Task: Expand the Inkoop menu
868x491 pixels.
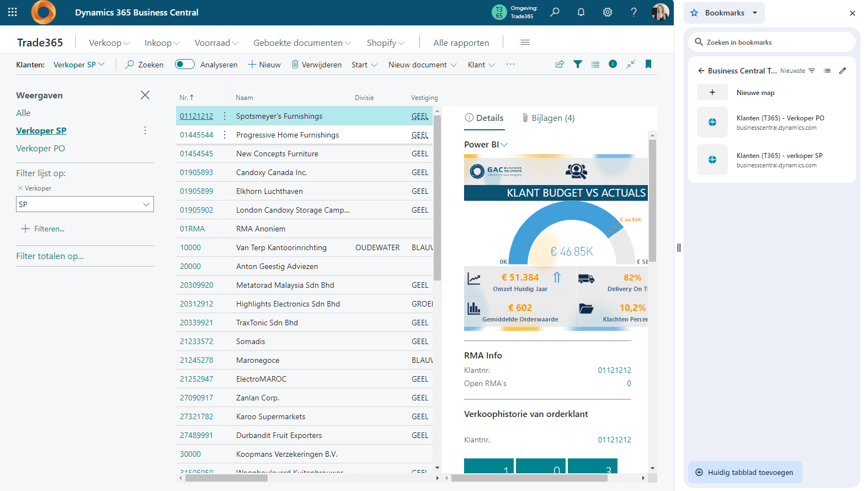Action: point(162,43)
